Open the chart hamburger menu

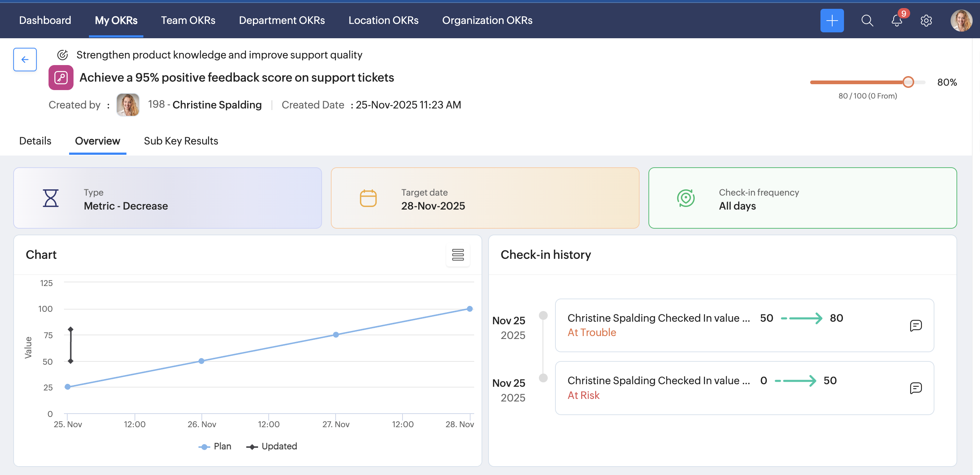(458, 255)
